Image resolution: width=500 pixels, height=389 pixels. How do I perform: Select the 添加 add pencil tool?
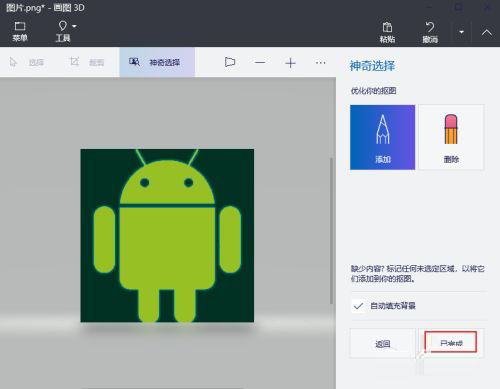pyautogui.click(x=382, y=137)
